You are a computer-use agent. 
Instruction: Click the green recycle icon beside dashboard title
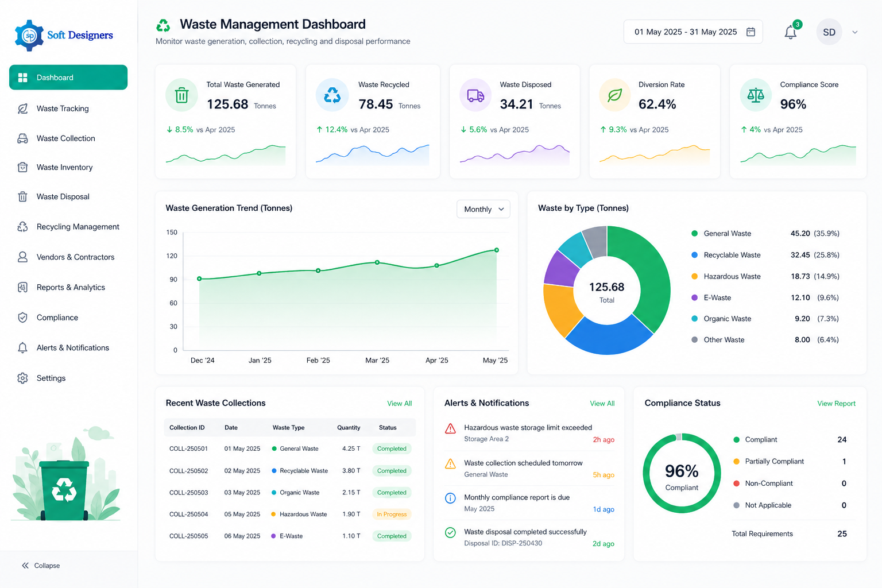(163, 25)
